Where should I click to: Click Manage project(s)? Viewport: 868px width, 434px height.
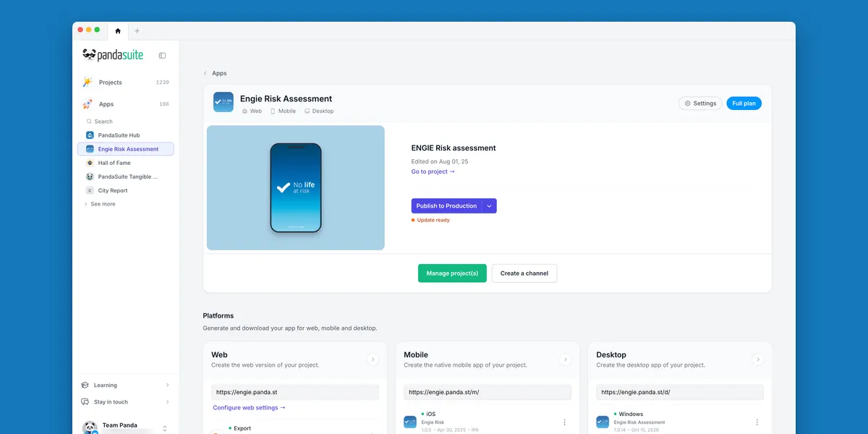(452, 273)
